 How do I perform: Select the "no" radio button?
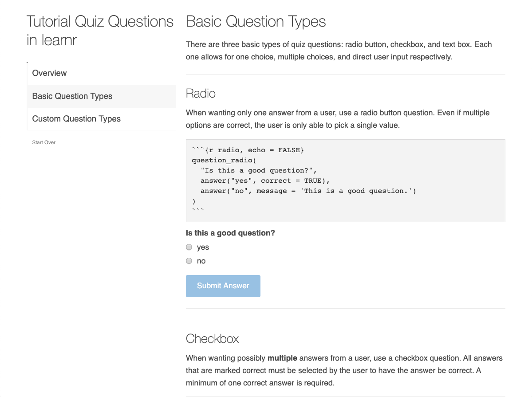(x=189, y=261)
